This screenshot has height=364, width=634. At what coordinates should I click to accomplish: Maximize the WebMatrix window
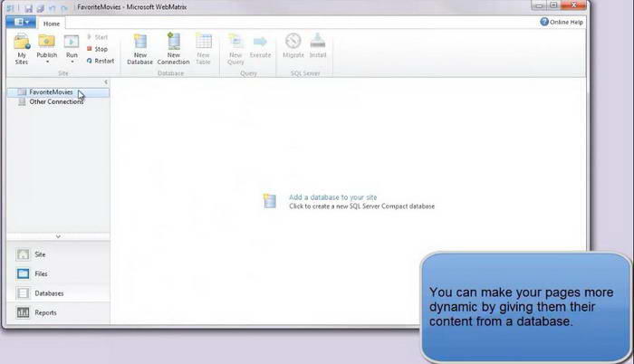point(553,5)
